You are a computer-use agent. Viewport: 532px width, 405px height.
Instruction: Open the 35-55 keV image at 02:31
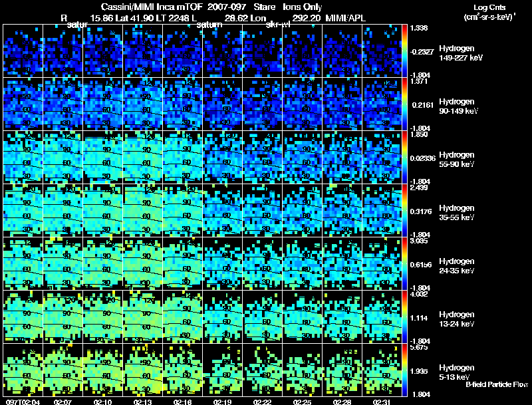382,211
